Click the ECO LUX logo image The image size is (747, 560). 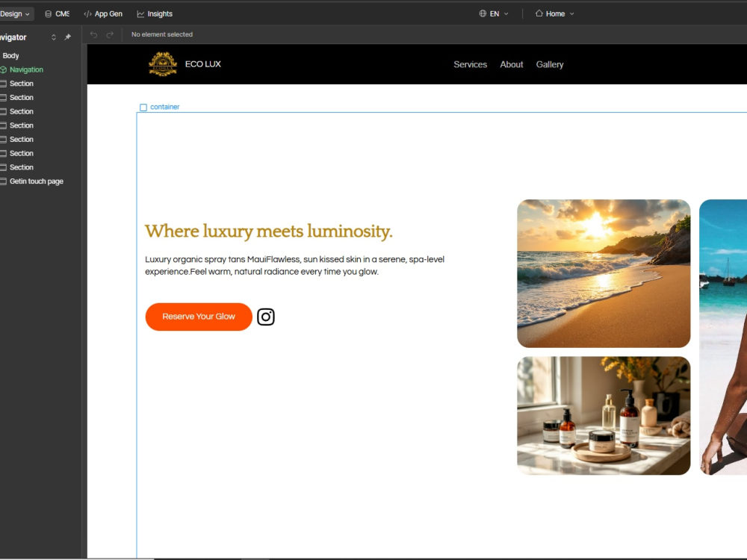163,64
